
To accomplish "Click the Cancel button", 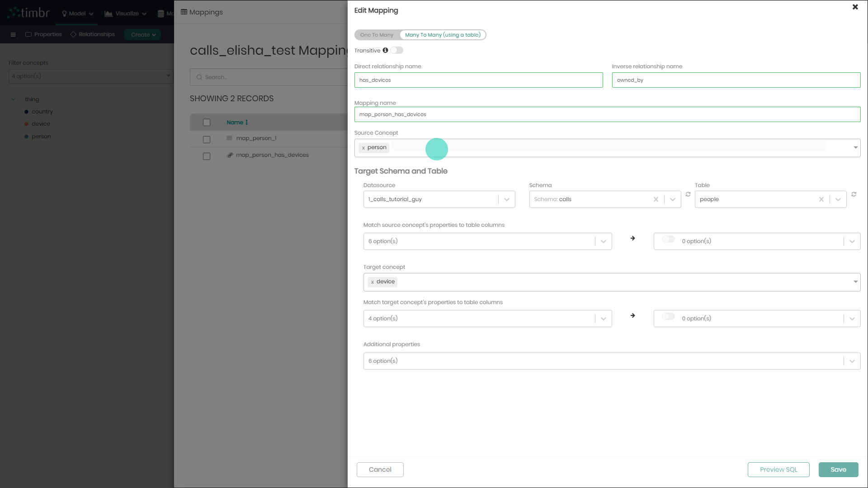I will [x=380, y=469].
